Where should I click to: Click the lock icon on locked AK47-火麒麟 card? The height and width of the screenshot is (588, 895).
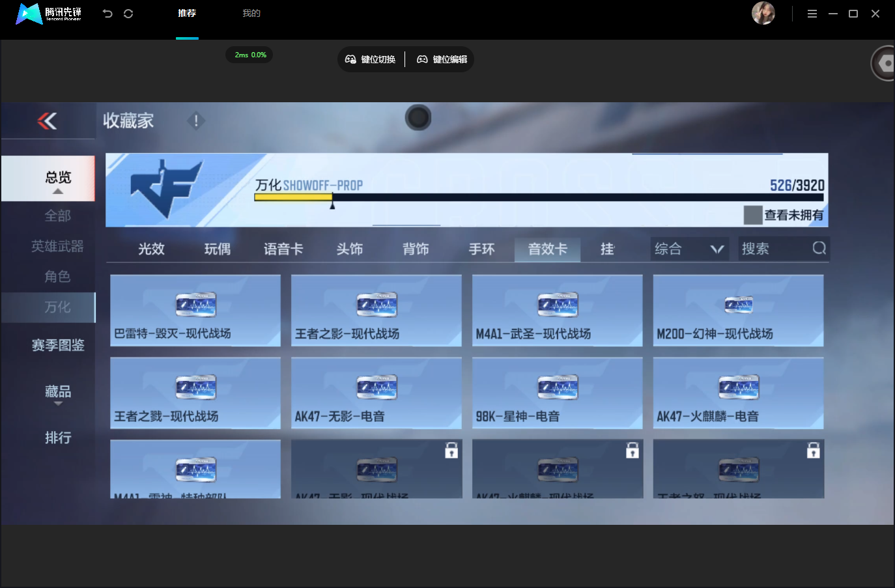(x=632, y=450)
